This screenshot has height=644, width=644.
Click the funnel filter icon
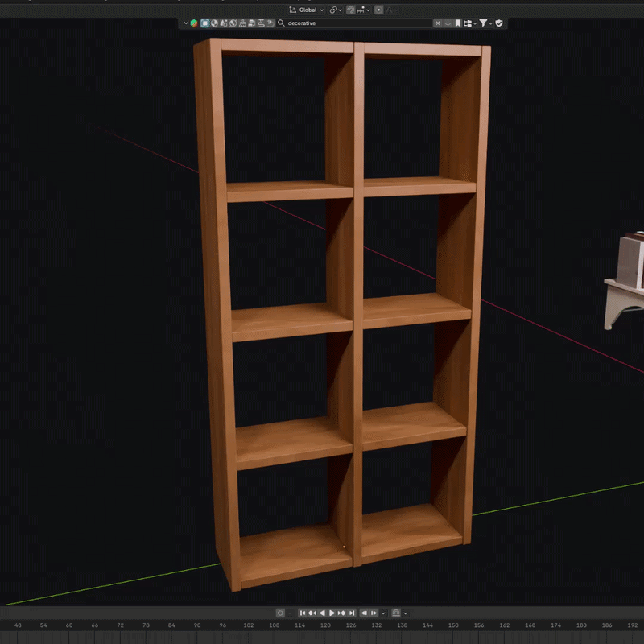pyautogui.click(x=483, y=23)
